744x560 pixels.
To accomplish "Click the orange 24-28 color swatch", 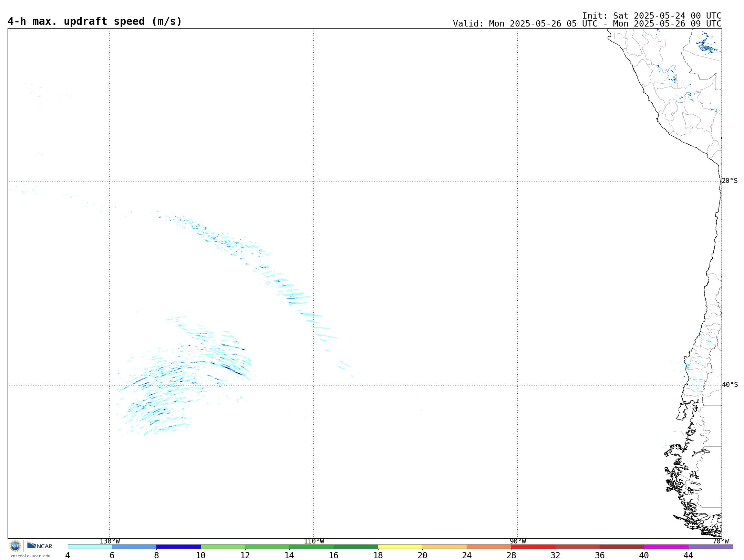I will (x=489, y=547).
